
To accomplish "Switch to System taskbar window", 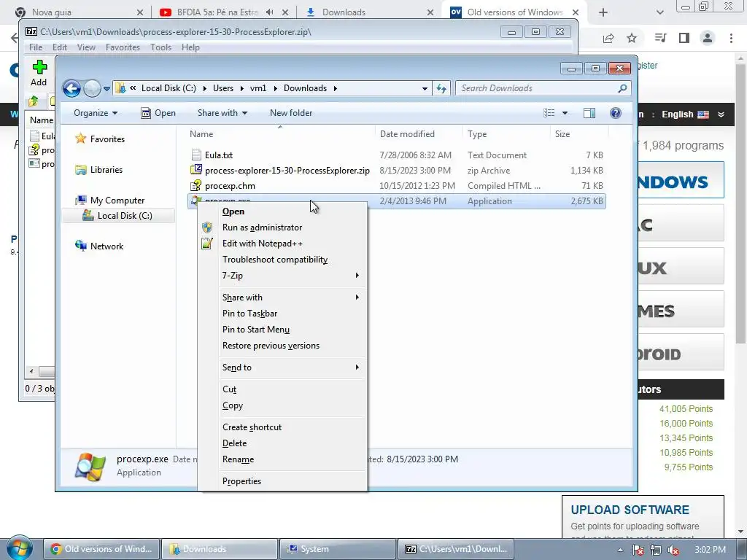I will [x=337, y=549].
